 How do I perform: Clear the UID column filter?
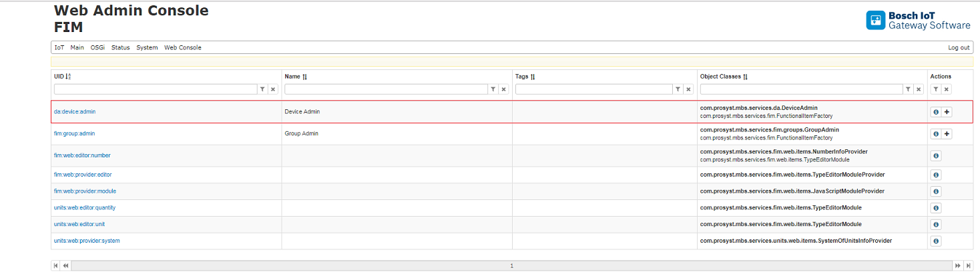(x=273, y=89)
